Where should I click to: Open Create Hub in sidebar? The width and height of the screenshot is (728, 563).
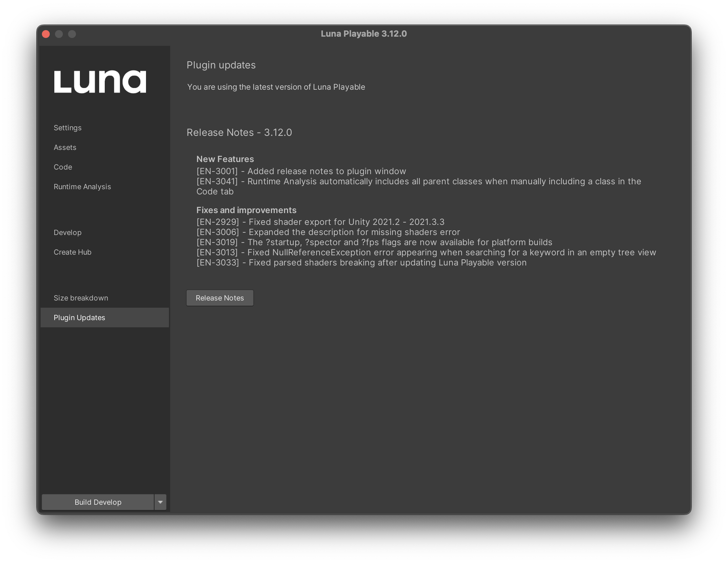tap(104, 252)
